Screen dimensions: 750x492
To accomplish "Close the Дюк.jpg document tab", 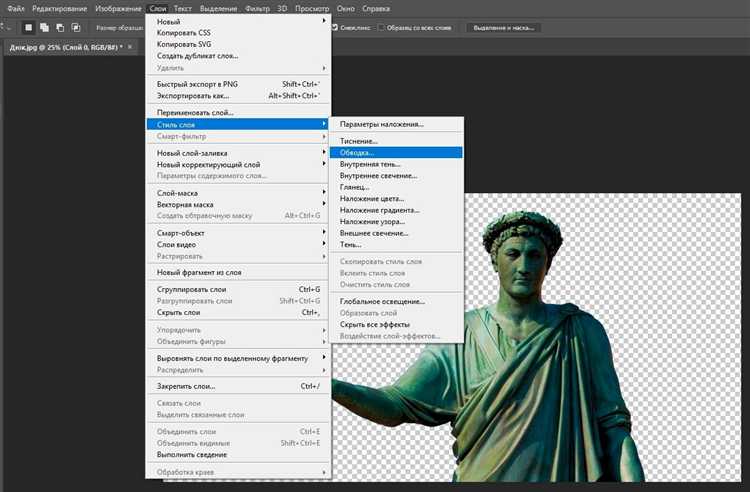I will point(130,47).
